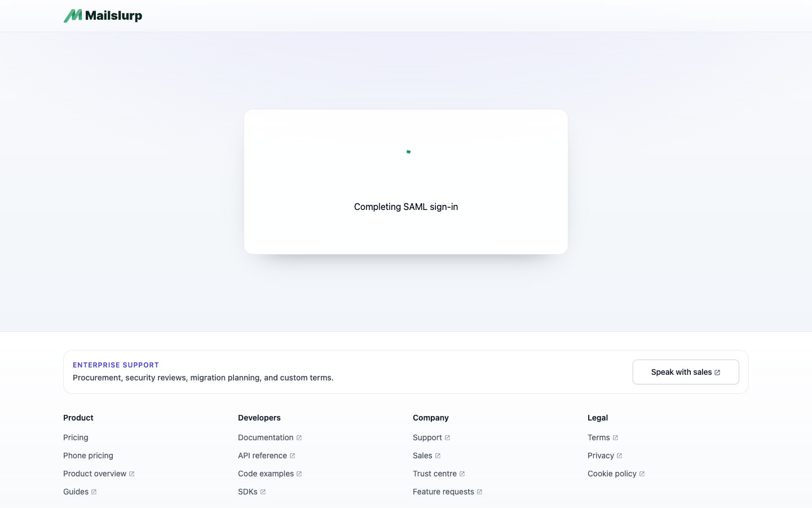Image resolution: width=812 pixels, height=508 pixels.
Task: Open the Documentation link
Action: [270, 437]
